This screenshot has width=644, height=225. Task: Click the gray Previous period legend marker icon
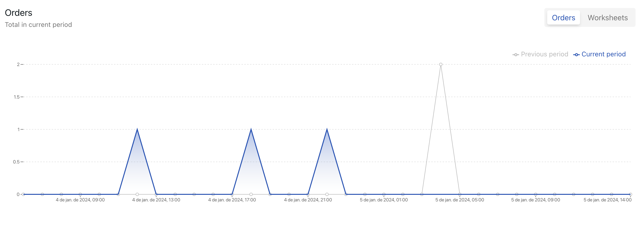pyautogui.click(x=516, y=55)
